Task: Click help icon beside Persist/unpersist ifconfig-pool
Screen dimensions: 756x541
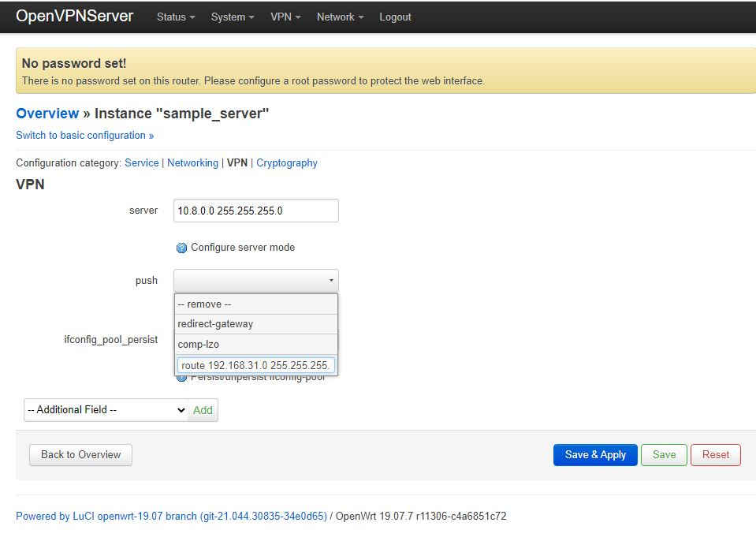Action: click(x=181, y=378)
